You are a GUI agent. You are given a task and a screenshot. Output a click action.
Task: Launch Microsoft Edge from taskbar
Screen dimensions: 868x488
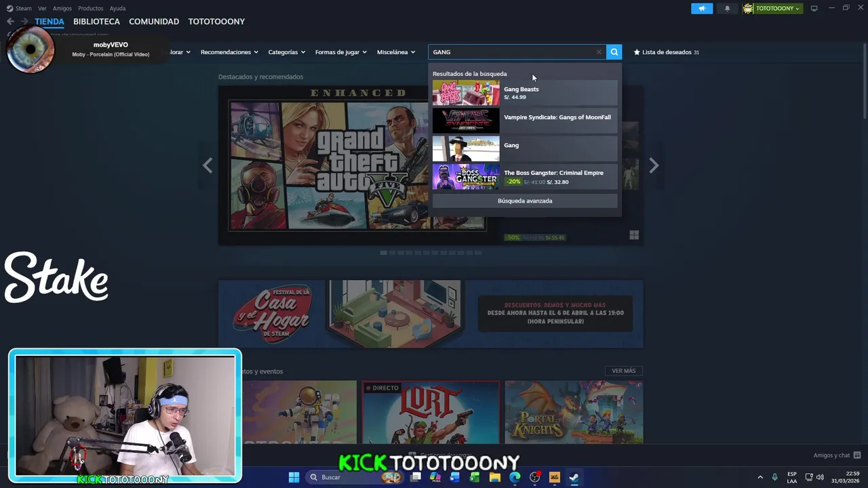tap(515, 477)
